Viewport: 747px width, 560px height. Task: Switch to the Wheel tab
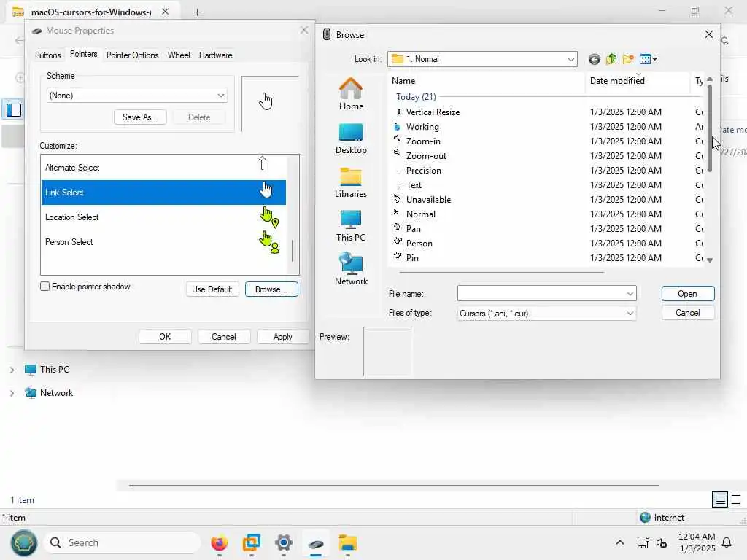coord(179,55)
